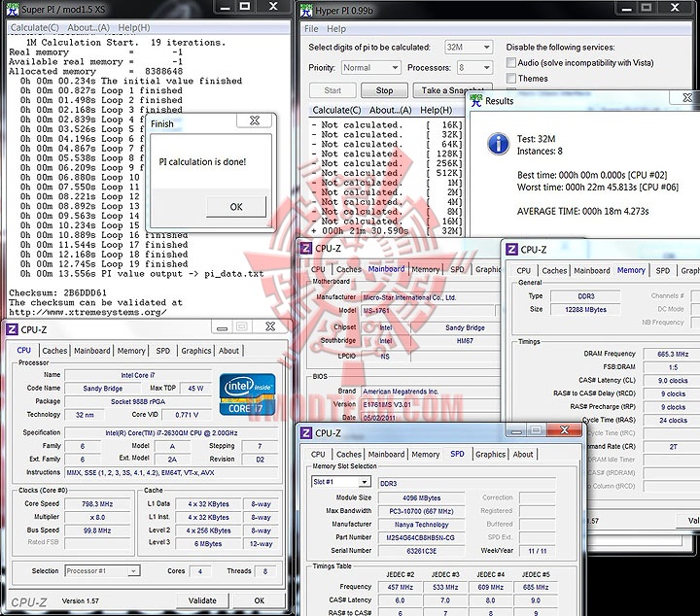Select CPU tab in CPU-Z Mainboard window
The width and height of the screenshot is (700, 616).
pyautogui.click(x=318, y=269)
